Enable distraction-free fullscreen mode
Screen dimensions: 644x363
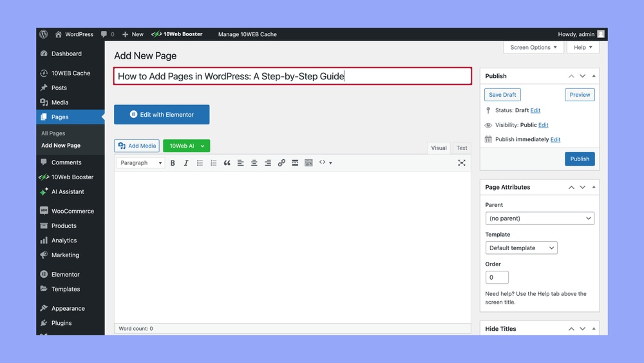coord(462,162)
